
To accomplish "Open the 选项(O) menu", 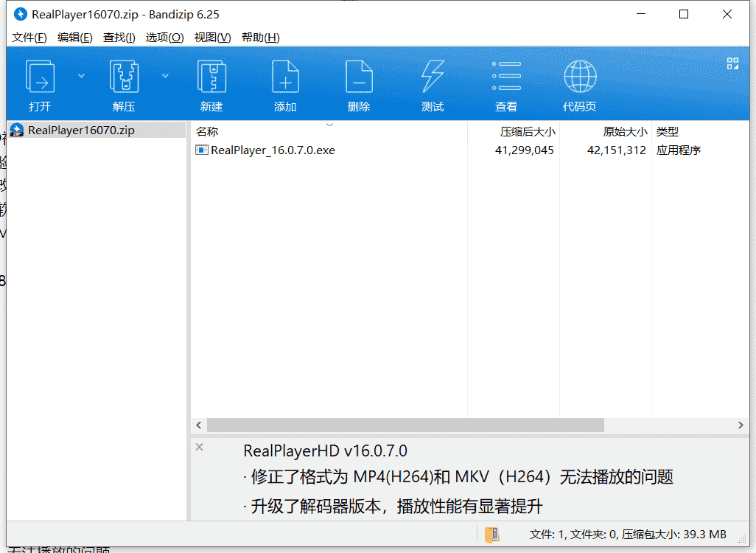I will [164, 38].
